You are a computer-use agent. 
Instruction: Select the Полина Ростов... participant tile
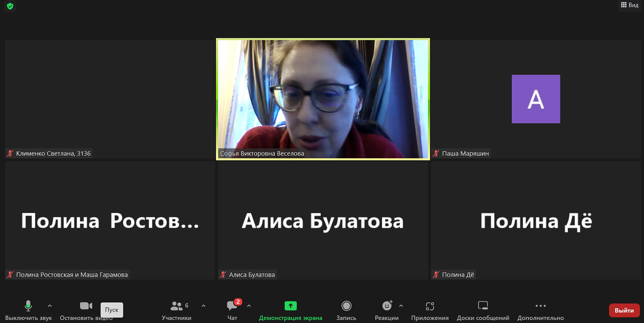click(x=110, y=221)
